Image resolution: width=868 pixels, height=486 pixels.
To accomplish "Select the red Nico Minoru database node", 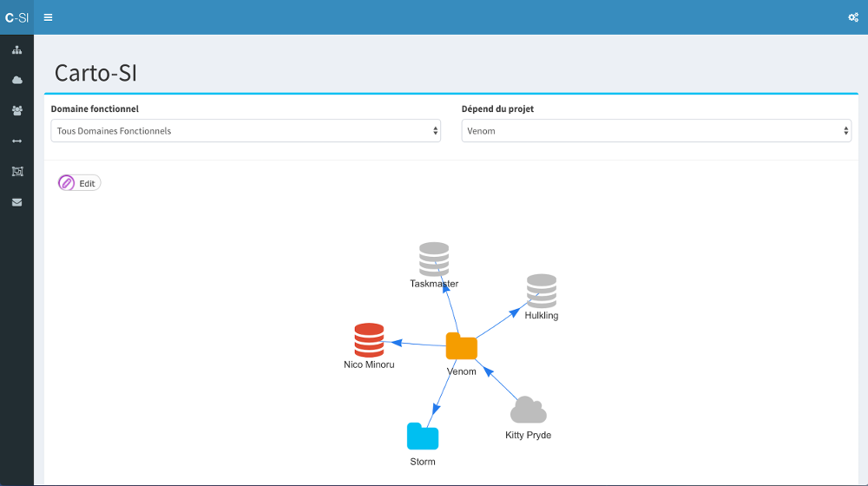I will [x=369, y=340].
